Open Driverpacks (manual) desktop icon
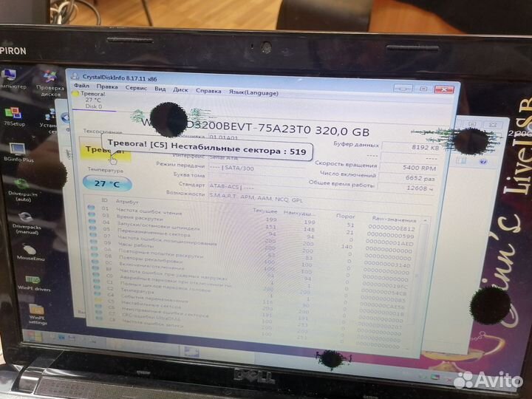Image resolution: width=532 pixels, height=399 pixels. pyautogui.click(x=26, y=223)
